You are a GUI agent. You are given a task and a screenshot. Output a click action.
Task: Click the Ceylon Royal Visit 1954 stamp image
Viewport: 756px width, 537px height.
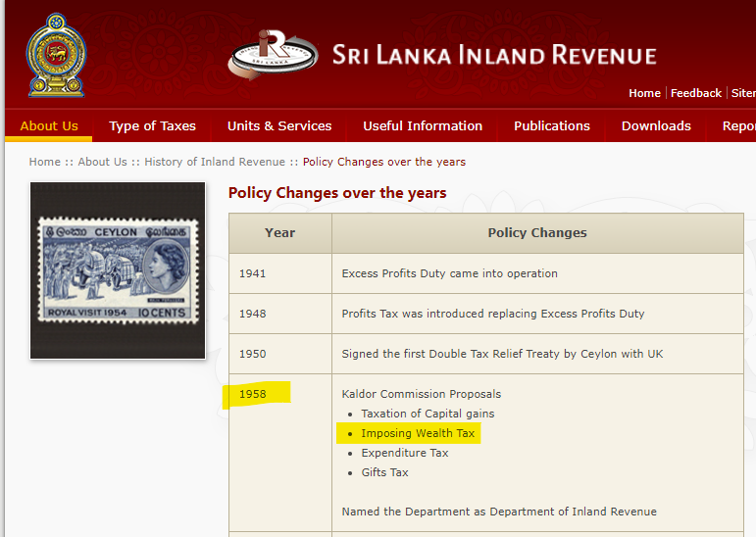coord(118,270)
